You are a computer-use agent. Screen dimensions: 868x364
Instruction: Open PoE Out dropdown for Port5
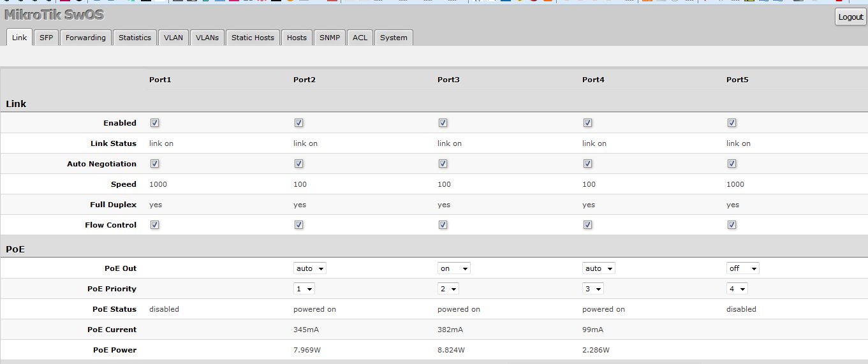pyautogui.click(x=743, y=268)
